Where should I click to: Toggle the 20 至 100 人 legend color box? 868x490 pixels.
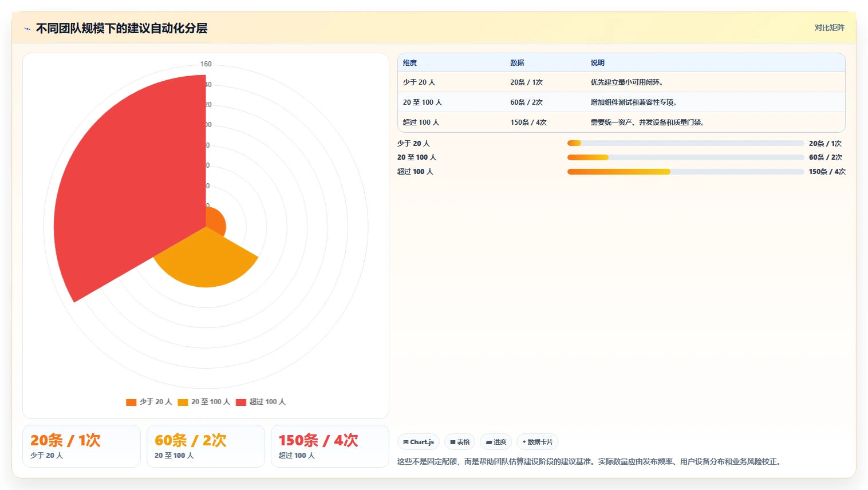[x=183, y=402]
